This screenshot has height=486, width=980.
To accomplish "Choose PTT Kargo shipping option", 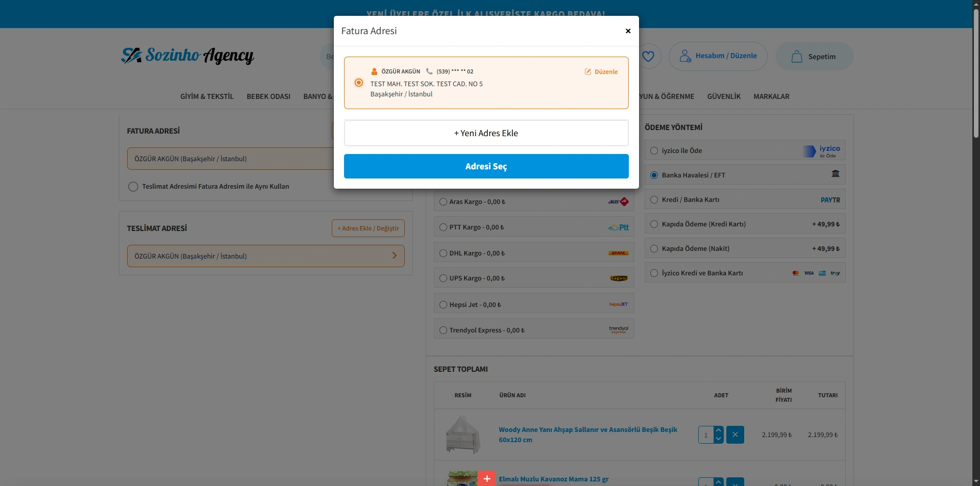I will [443, 227].
